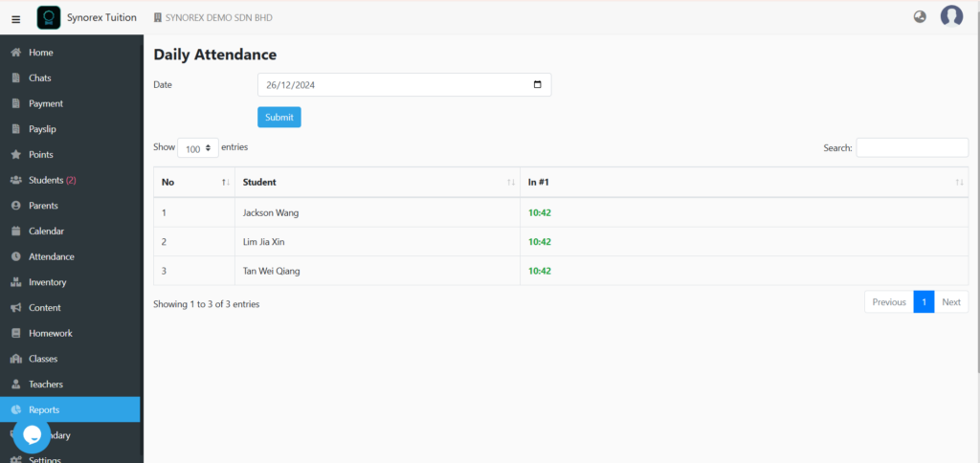The width and height of the screenshot is (980, 463).
Task: Click the Synorex Tuition title
Action: click(x=101, y=17)
